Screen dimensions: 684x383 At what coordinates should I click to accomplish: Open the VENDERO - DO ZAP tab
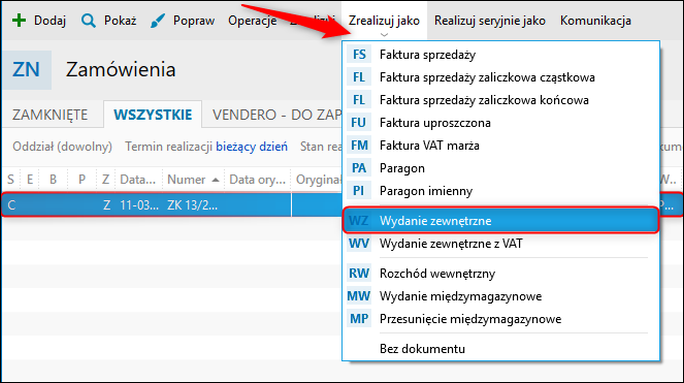click(x=277, y=115)
